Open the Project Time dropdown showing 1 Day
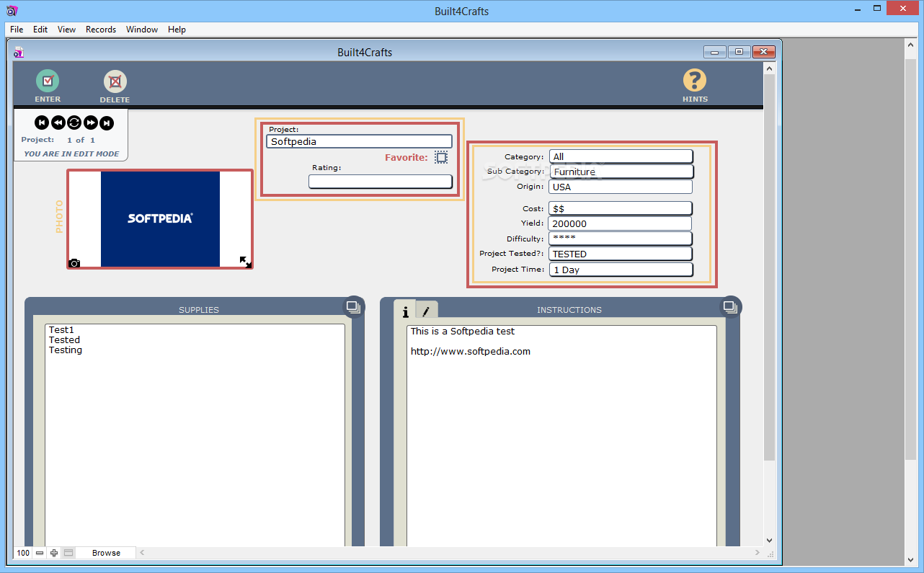The height and width of the screenshot is (573, 924). point(621,270)
